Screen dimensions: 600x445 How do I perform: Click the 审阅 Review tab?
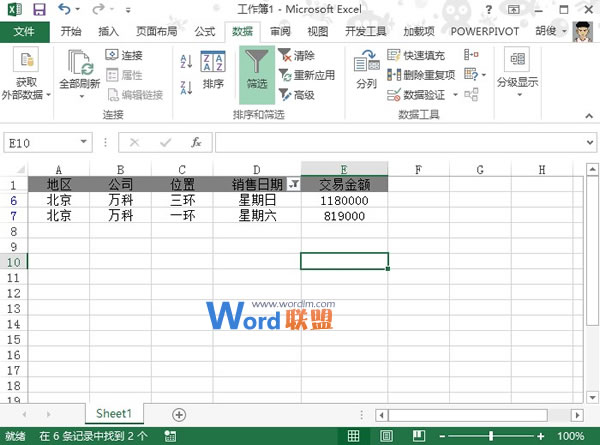pyautogui.click(x=280, y=31)
